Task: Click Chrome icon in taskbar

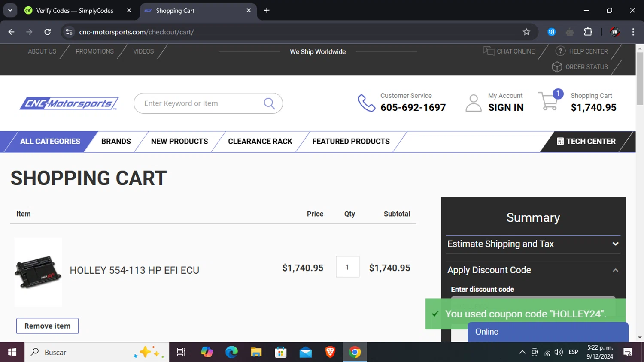Action: click(355, 352)
